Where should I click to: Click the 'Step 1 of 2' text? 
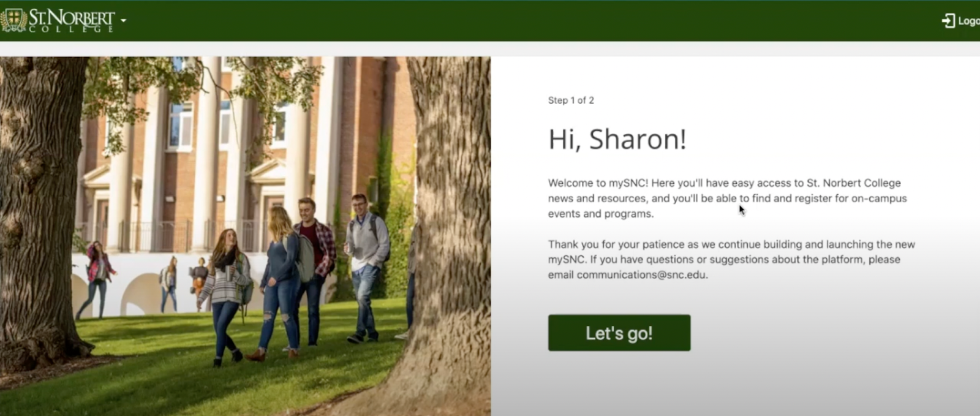pyautogui.click(x=571, y=100)
